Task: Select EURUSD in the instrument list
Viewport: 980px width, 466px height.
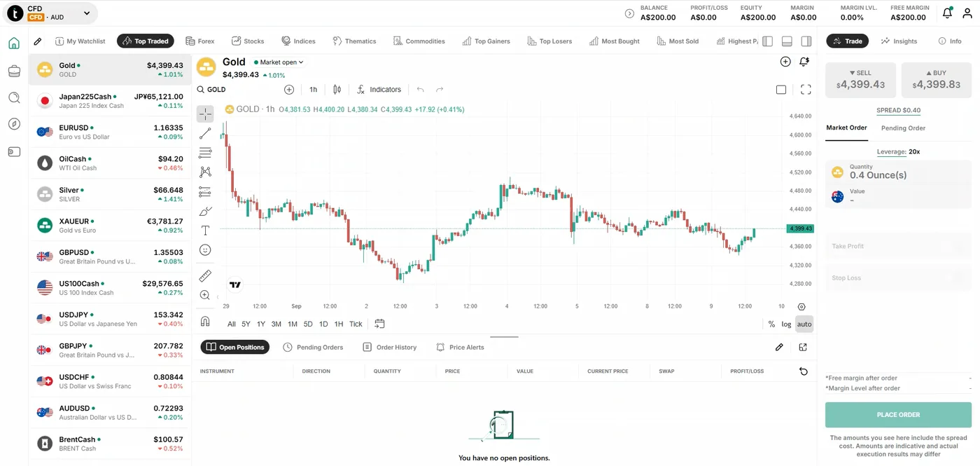Action: click(x=110, y=132)
